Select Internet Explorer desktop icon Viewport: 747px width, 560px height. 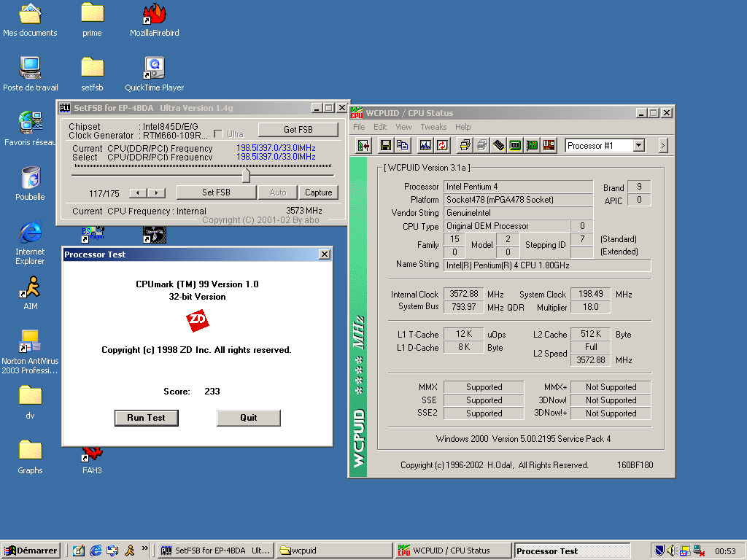(30, 243)
